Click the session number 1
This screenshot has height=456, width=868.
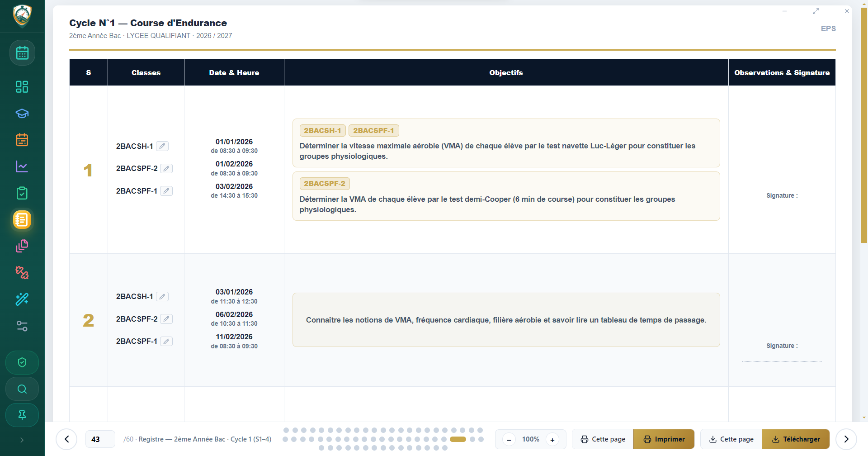[88, 170]
